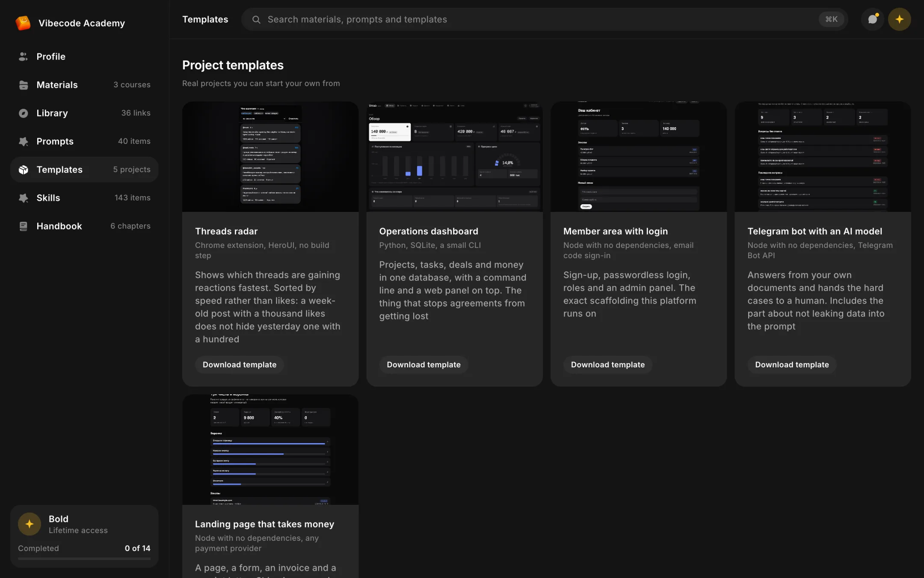Open Materials section in sidebar
924x578 pixels.
(x=84, y=85)
